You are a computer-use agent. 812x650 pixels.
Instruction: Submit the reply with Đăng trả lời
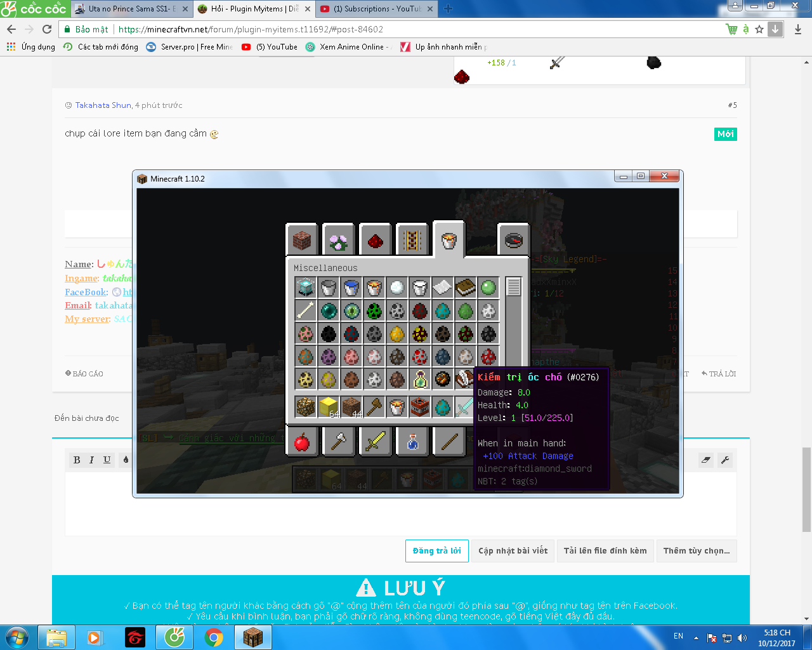click(x=437, y=551)
